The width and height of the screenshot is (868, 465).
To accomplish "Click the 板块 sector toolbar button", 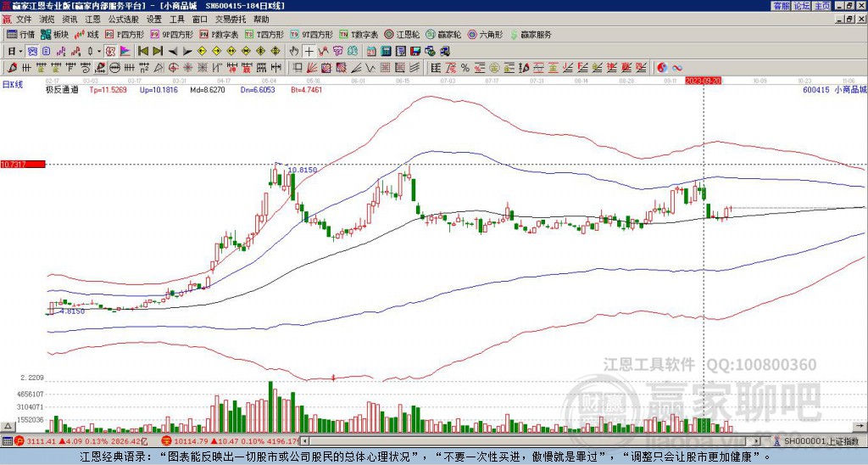I will click(x=53, y=34).
